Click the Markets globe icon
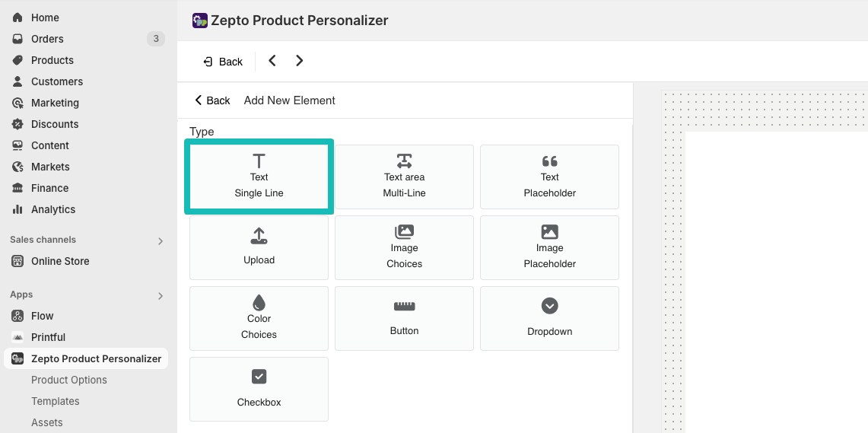Image resolution: width=868 pixels, height=433 pixels. coord(17,167)
